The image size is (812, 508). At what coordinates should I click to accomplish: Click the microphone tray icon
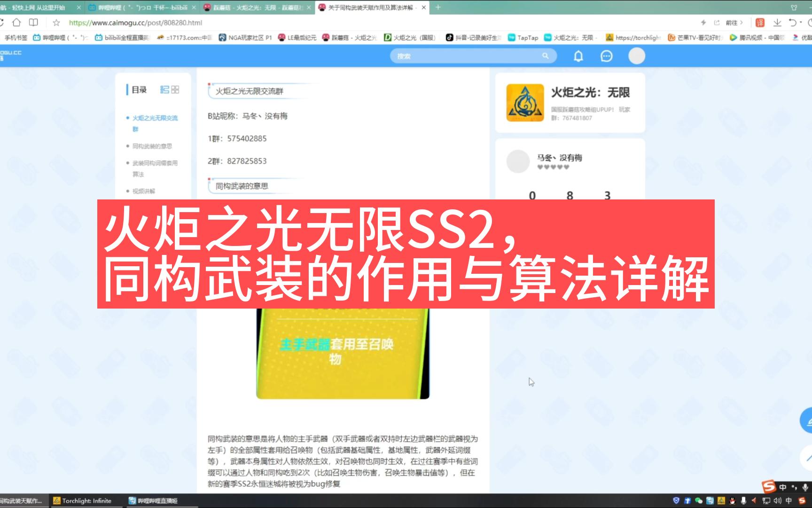pyautogui.click(x=743, y=500)
